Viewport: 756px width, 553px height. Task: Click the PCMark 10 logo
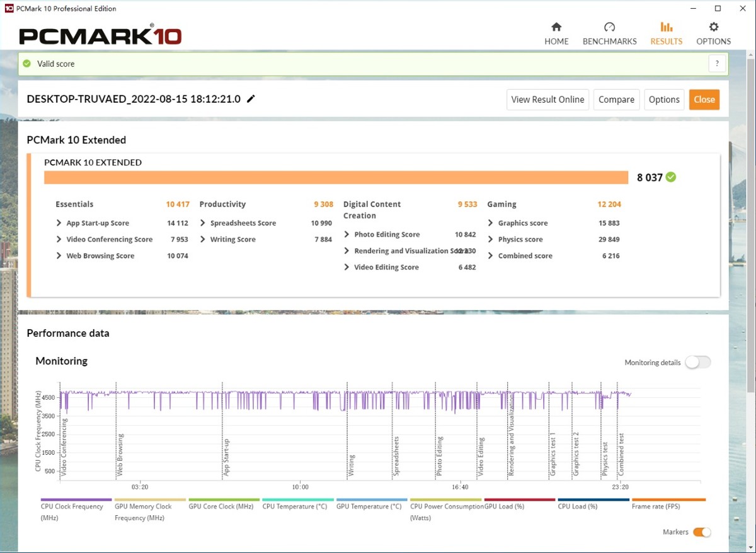click(x=100, y=35)
